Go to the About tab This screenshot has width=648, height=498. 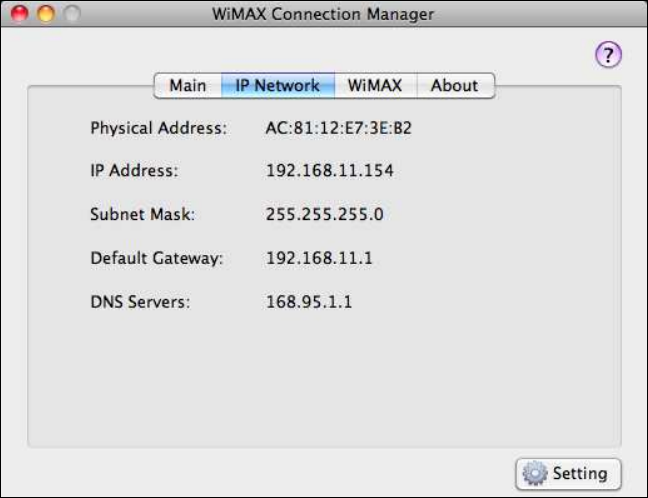pyautogui.click(x=454, y=85)
